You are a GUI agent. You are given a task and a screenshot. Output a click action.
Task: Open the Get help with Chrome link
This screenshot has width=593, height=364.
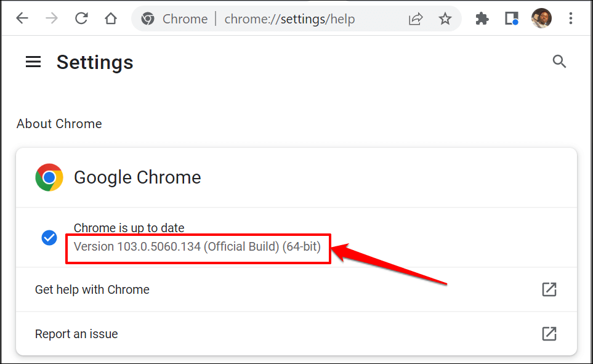pyautogui.click(x=92, y=289)
